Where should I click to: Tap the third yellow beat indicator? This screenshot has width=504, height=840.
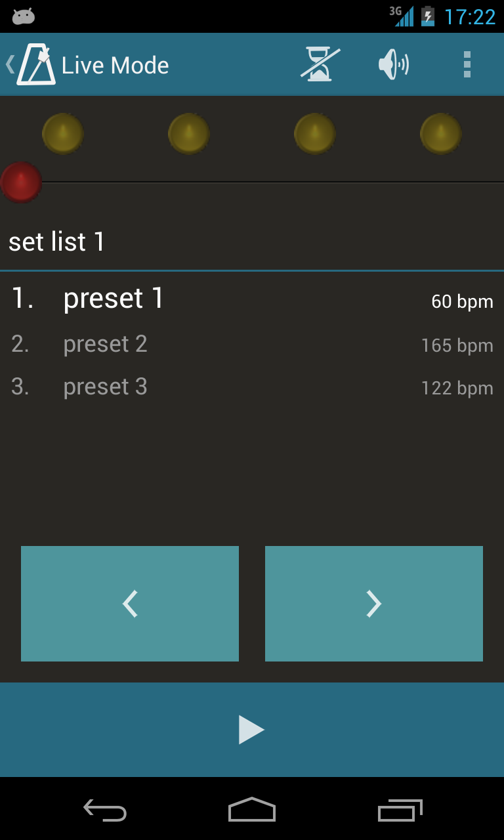tap(315, 134)
